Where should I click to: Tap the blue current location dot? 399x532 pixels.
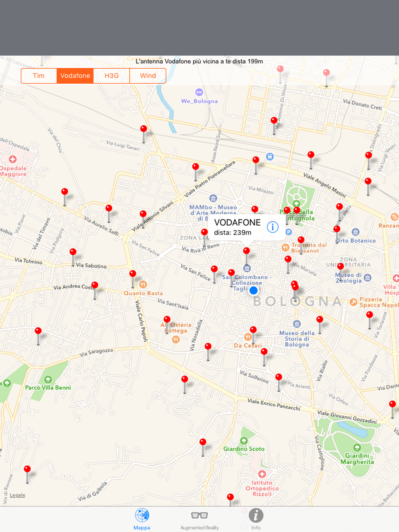pos(253,290)
